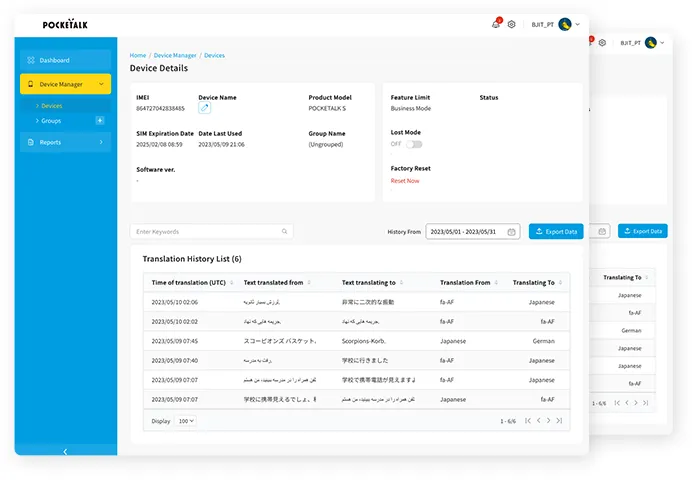
Task: Click the BJIT_PT user avatar
Action: point(565,24)
